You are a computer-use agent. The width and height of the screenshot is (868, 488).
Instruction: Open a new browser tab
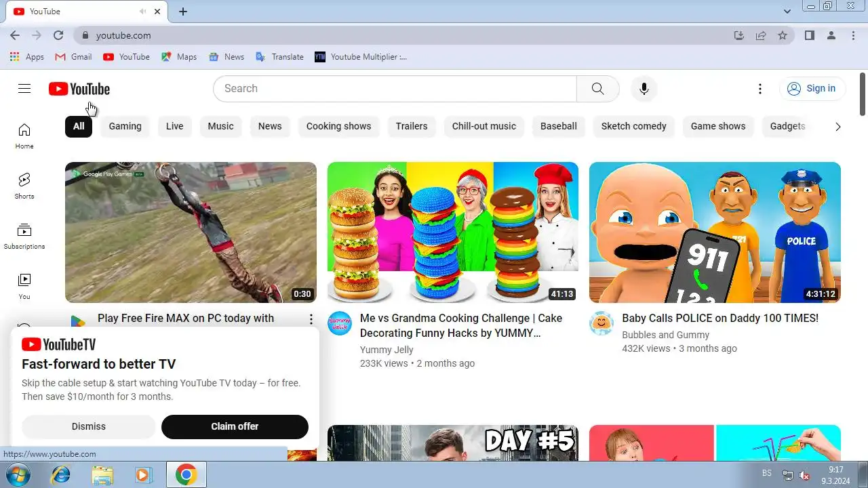click(183, 12)
